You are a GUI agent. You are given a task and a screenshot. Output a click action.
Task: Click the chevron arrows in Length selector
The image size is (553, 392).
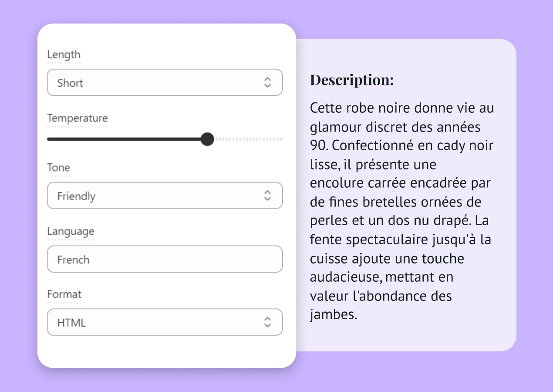[267, 82]
